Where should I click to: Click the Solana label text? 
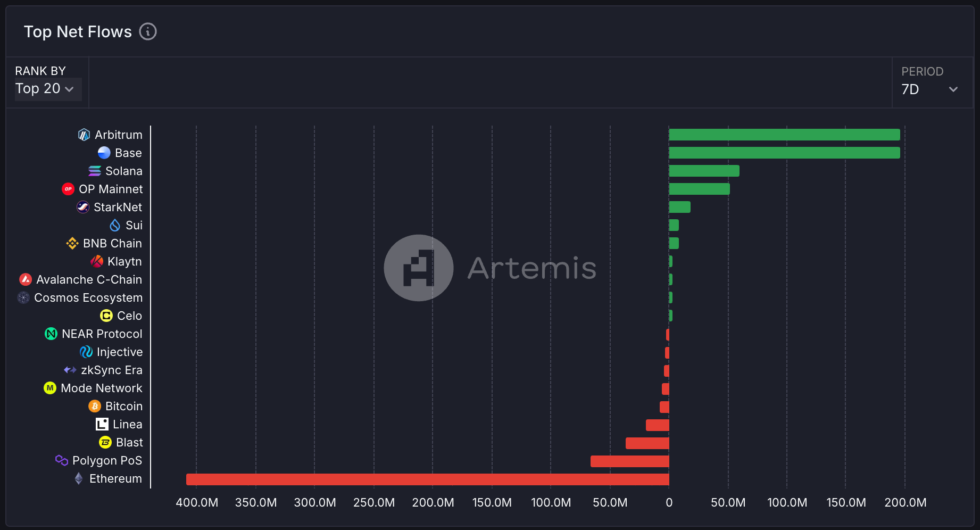tap(124, 171)
